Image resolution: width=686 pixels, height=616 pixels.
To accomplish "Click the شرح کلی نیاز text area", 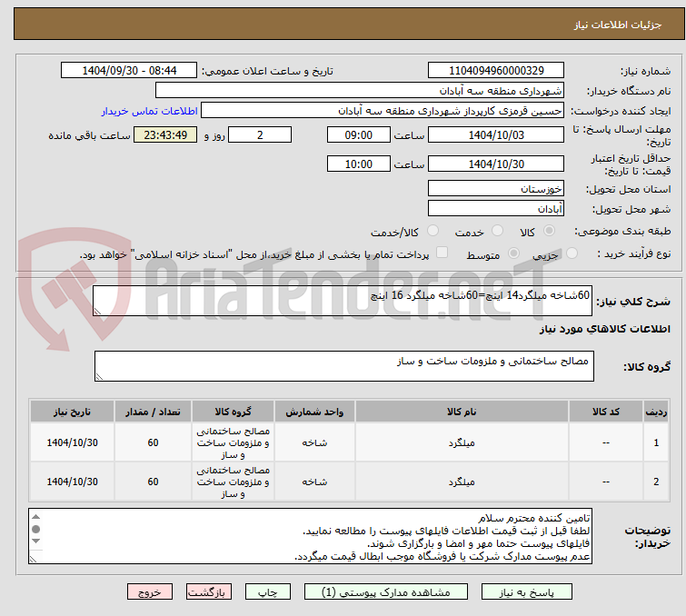I will [x=343, y=301].
